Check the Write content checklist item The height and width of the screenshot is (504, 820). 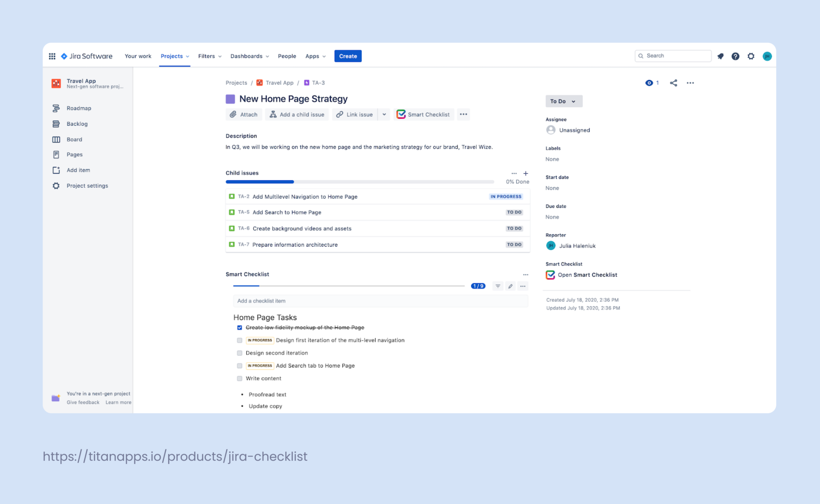[239, 378]
